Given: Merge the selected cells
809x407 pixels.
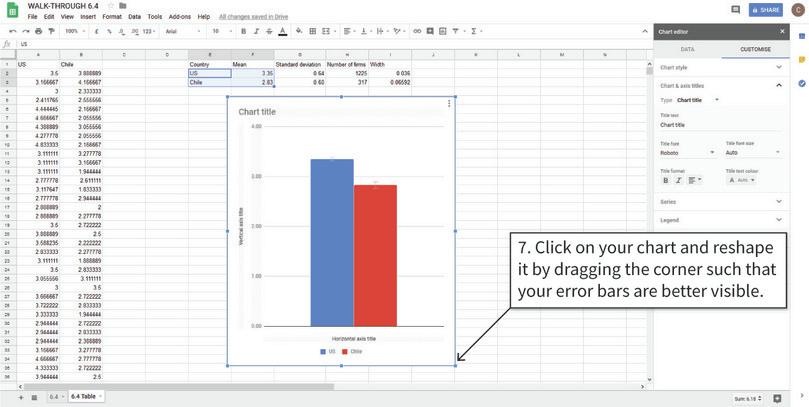Looking at the screenshot, I should tap(326, 31).
